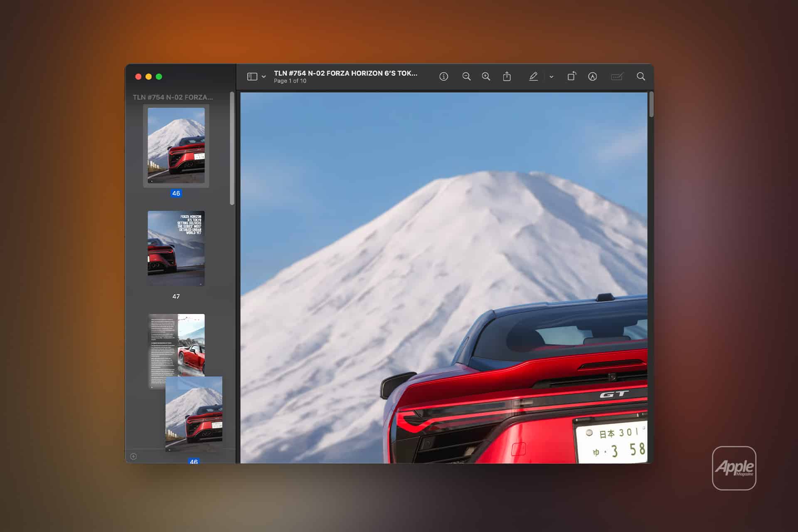Click the window title TLN #754 N-02 FORZA
Screen dimensions: 798x532
345,73
